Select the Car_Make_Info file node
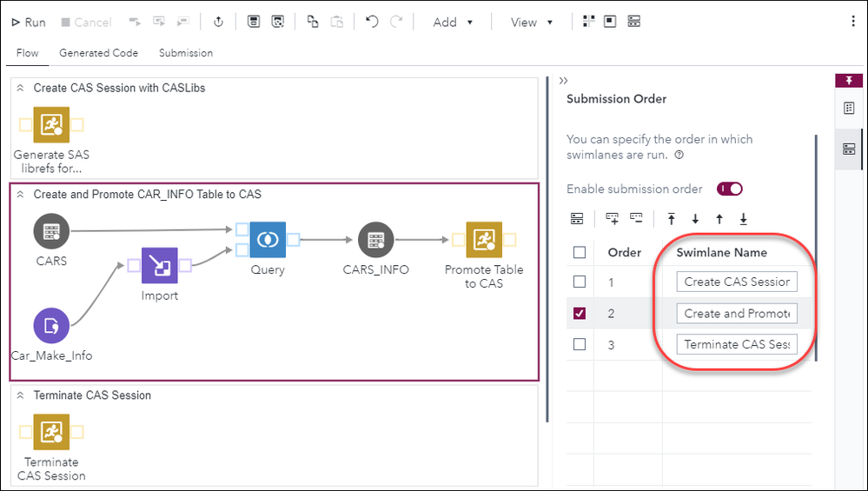 coord(51,326)
